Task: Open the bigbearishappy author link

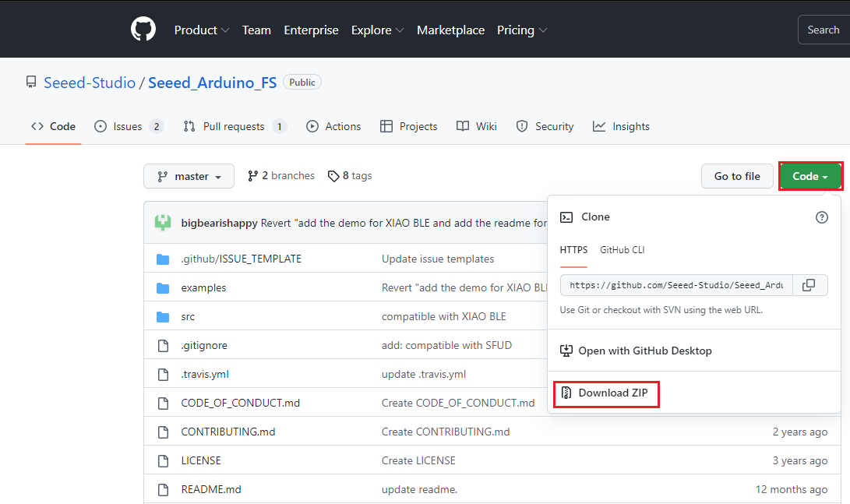Action: click(220, 224)
